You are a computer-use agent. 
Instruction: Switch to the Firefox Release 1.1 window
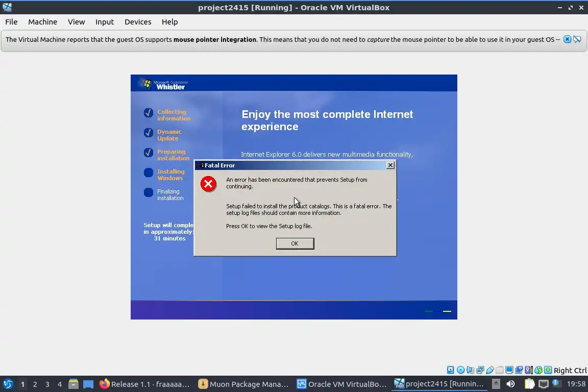click(x=145, y=384)
